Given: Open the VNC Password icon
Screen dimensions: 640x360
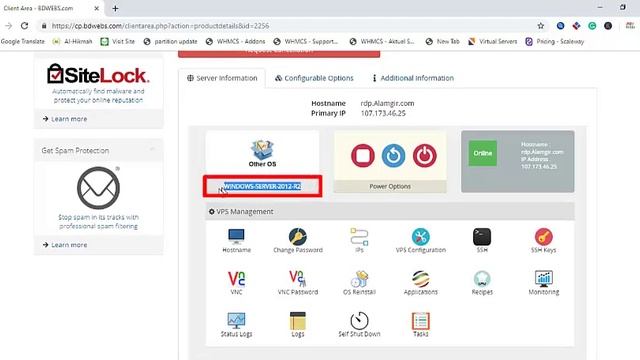Looking at the screenshot, I should click(298, 278).
